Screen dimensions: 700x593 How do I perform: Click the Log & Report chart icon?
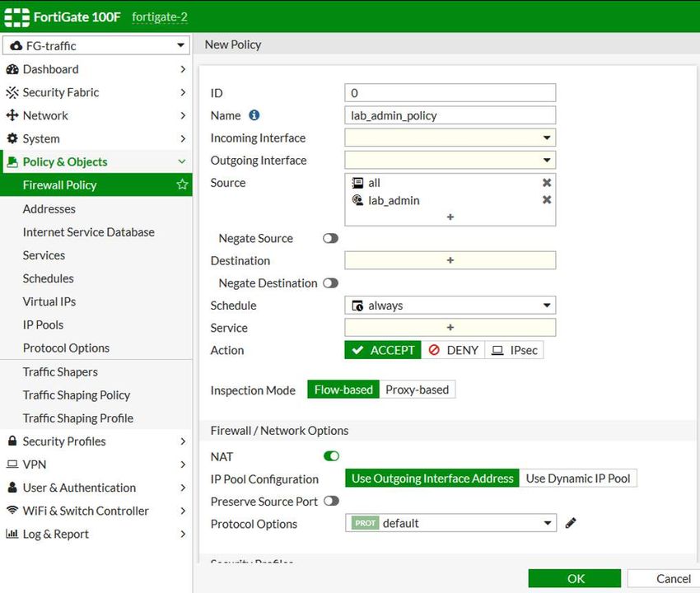coord(12,533)
